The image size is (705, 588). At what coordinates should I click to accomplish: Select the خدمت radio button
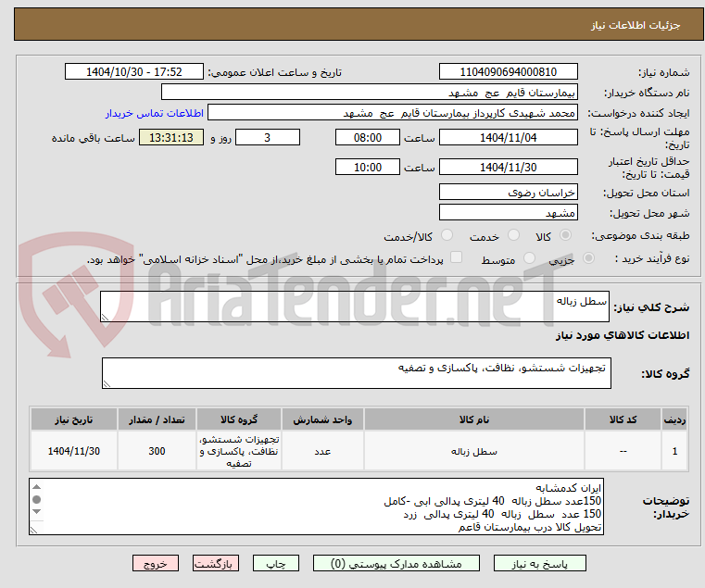513,235
